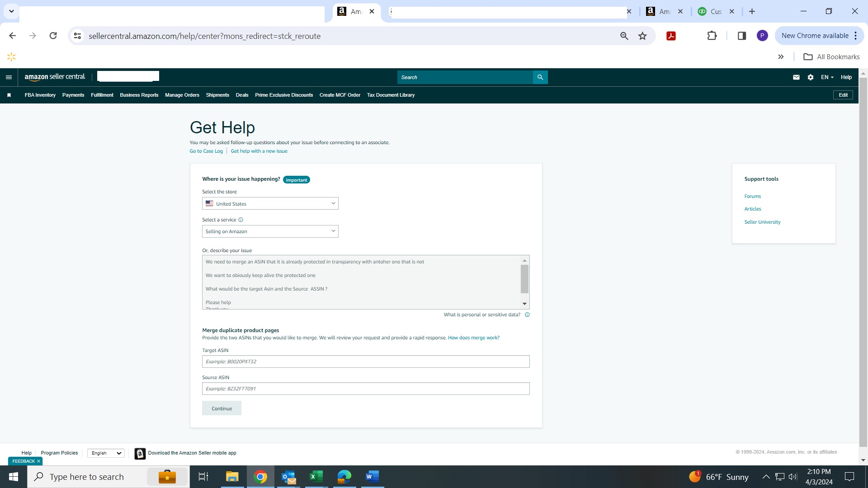Viewport: 868px width, 488px height.
Task: Click the Edit button in nav bar
Action: pyautogui.click(x=843, y=95)
